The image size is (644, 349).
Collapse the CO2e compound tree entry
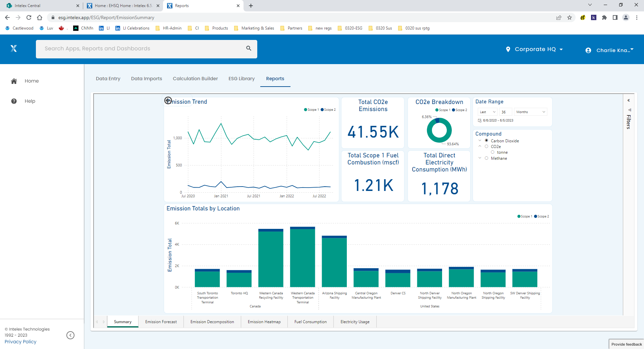pyautogui.click(x=480, y=146)
